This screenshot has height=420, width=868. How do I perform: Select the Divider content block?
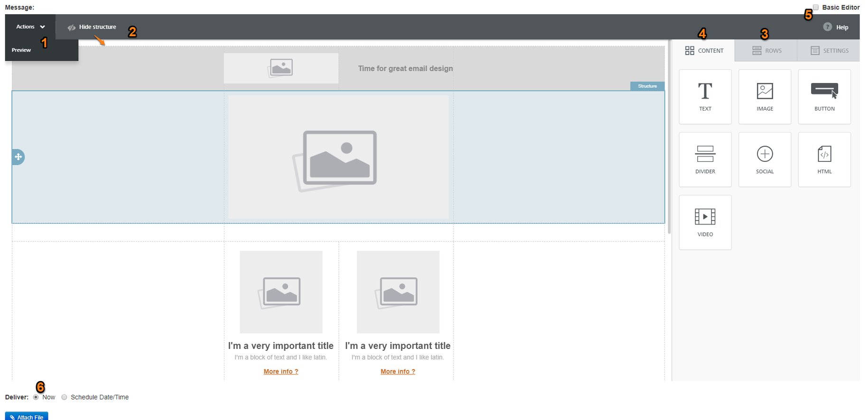click(705, 159)
